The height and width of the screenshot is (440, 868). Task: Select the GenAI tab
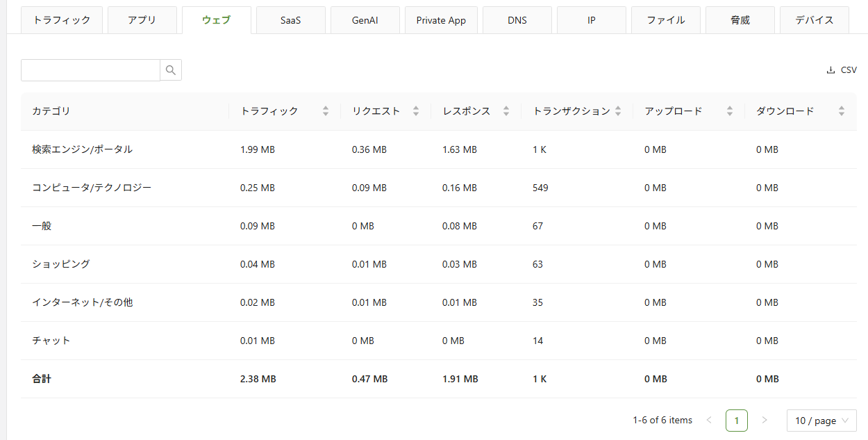365,20
